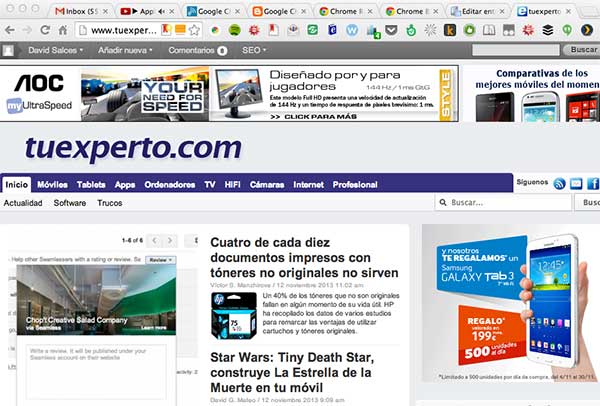600x406 pixels.
Task: Click the browser address bar URL
Action: click(x=124, y=30)
